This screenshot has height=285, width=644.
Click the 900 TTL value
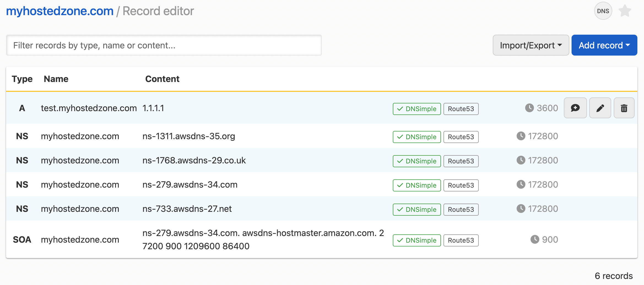550,240
